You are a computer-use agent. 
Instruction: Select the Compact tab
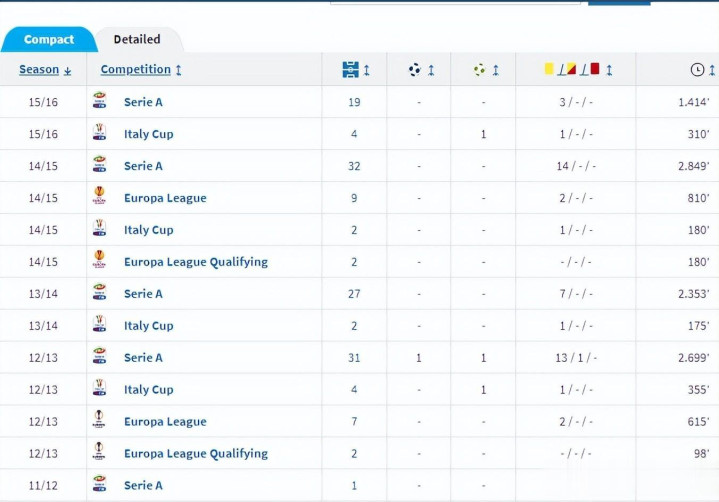click(x=49, y=39)
